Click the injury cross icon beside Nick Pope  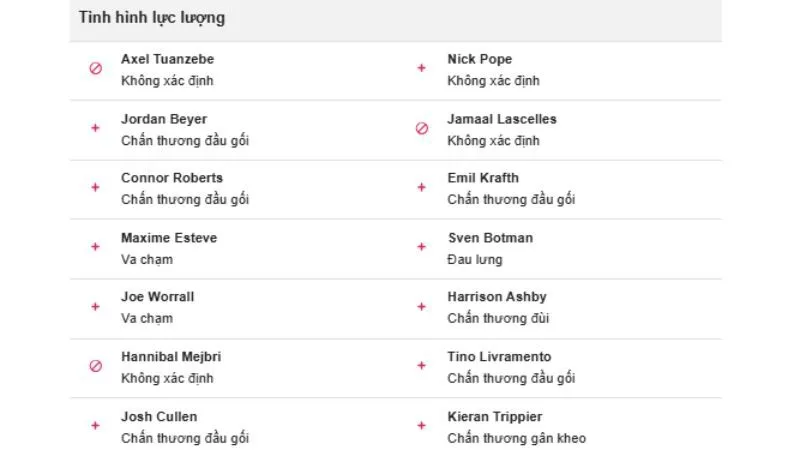421,69
